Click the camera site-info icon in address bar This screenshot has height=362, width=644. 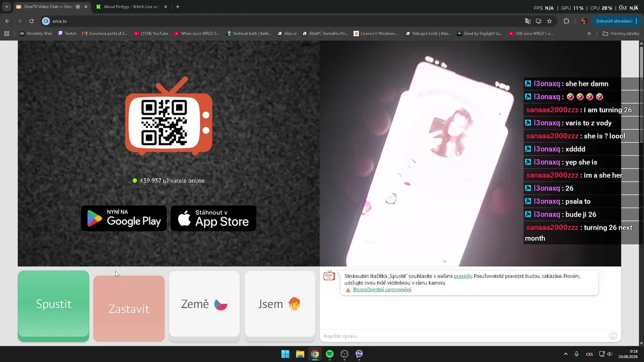coord(46,21)
